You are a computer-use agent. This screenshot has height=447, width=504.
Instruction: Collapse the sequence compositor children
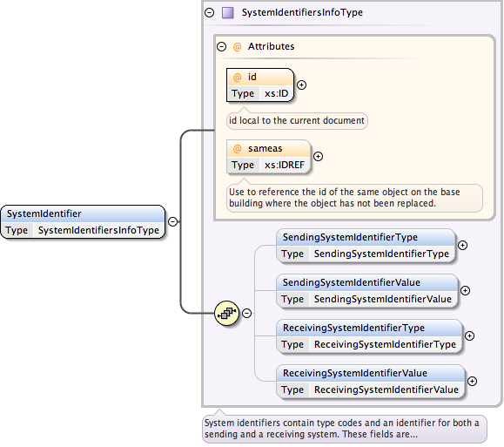(247, 313)
